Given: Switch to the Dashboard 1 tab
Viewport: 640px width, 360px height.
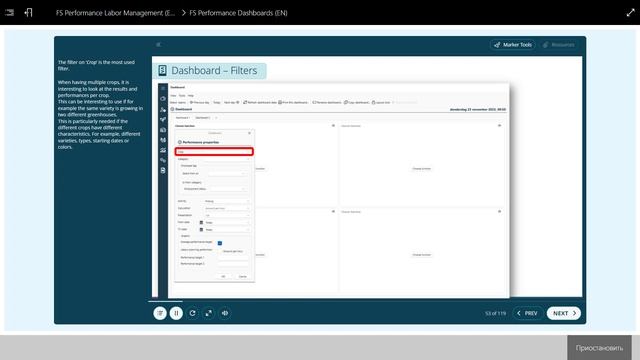Looking at the screenshot, I should click(x=182, y=118).
